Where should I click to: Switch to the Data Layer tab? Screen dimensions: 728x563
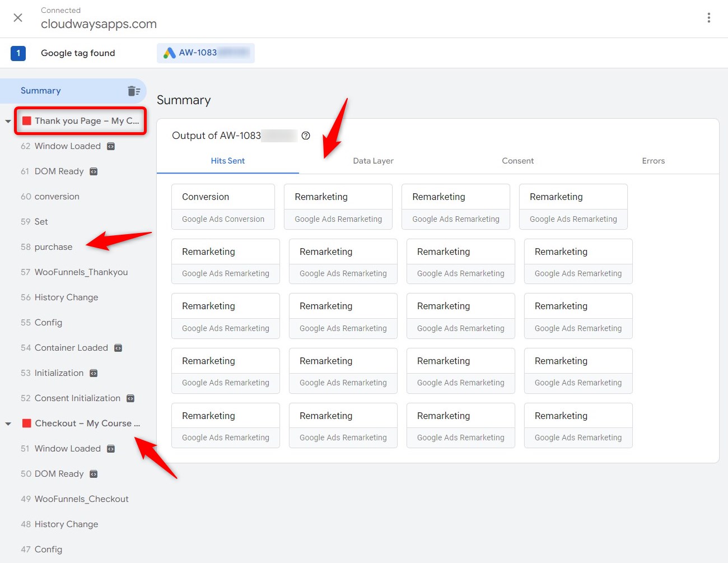pos(373,161)
